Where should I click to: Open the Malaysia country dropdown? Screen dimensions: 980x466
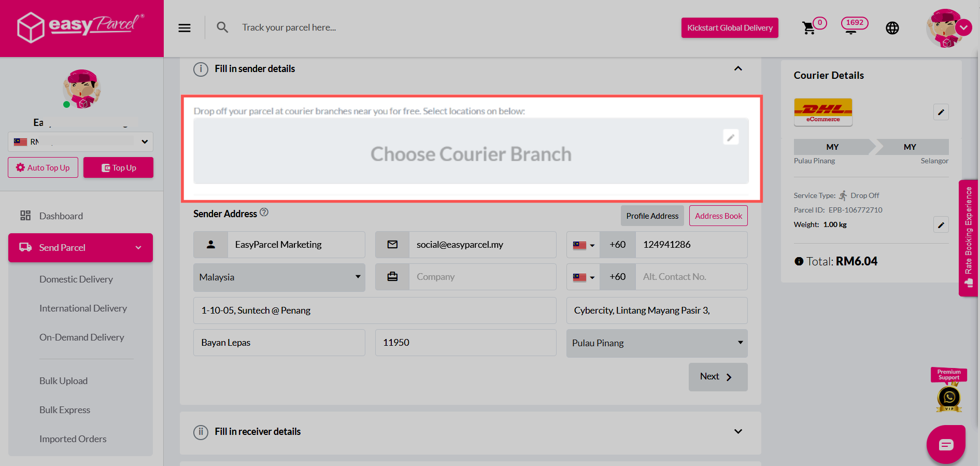[279, 277]
